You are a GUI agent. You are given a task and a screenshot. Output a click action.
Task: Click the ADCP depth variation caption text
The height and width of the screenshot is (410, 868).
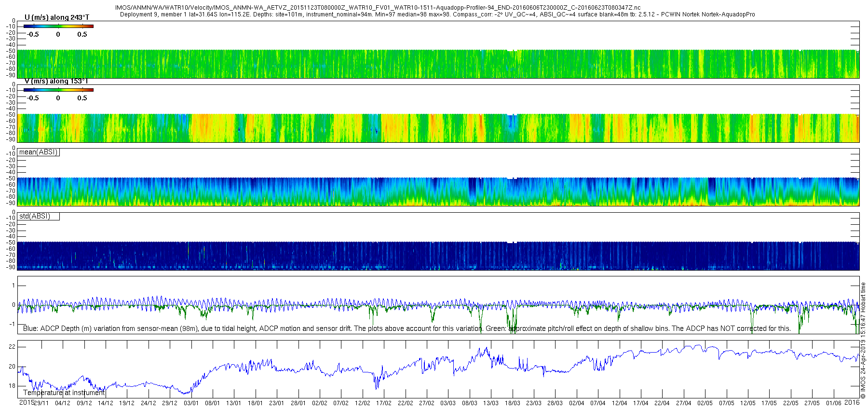(x=407, y=328)
